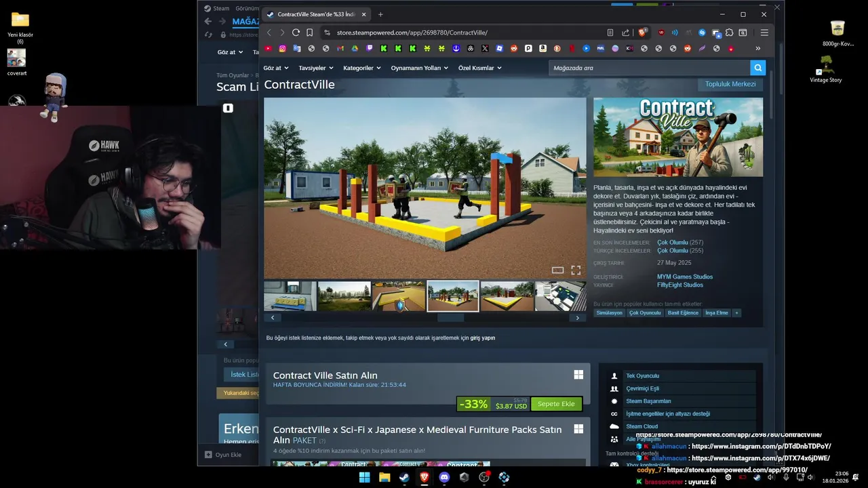Open the Tek Oyunculu feature link

642,375
